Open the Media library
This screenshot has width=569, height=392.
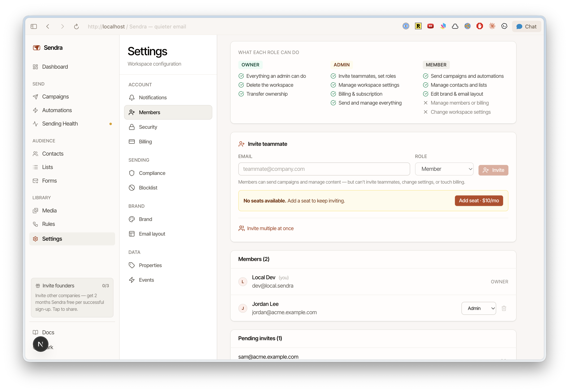[x=72, y=210]
